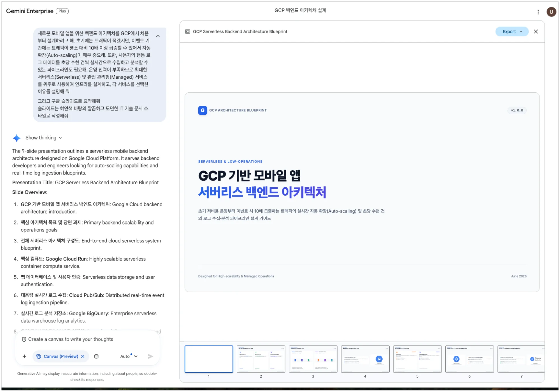Open the Export dropdown
560x392 pixels.
point(512,32)
